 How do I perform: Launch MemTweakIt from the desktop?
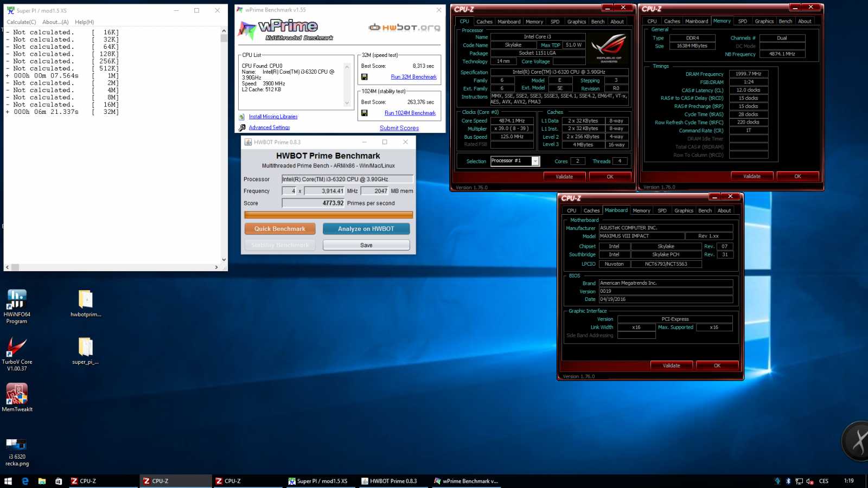(x=17, y=397)
